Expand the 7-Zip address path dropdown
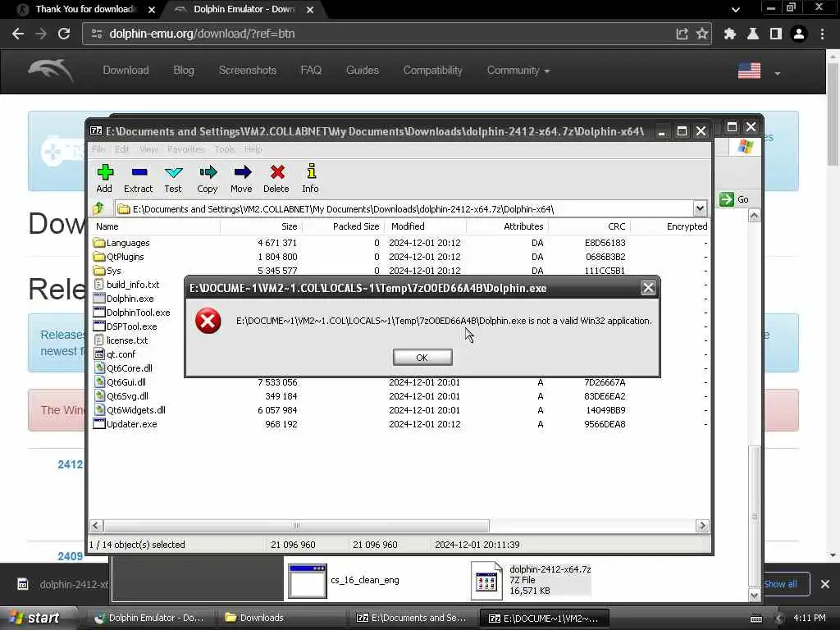This screenshot has width=840, height=630. pos(700,208)
